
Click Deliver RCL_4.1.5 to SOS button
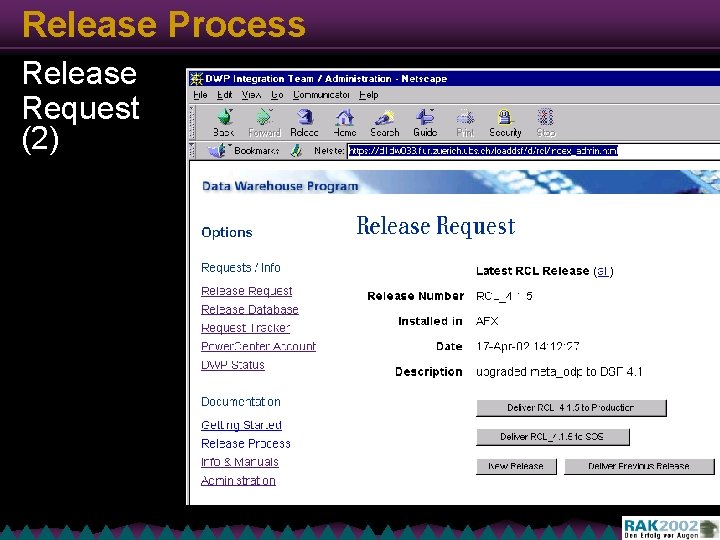(x=553, y=437)
